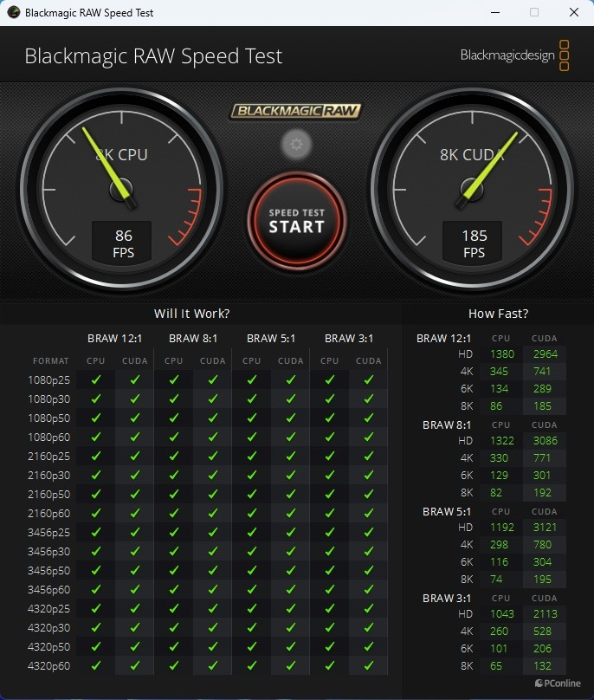Click the 8K CUDA gauge dial

click(x=472, y=189)
